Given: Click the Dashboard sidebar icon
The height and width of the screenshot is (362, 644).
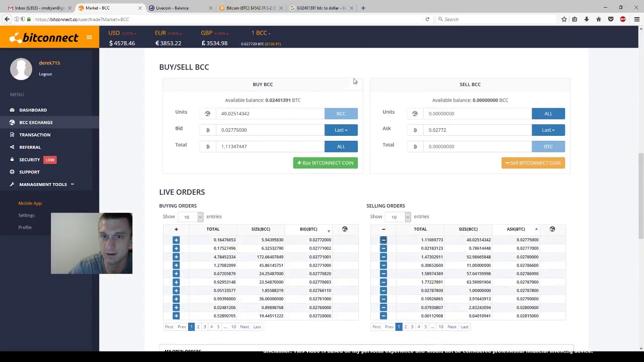Looking at the screenshot, I should tap(12, 110).
